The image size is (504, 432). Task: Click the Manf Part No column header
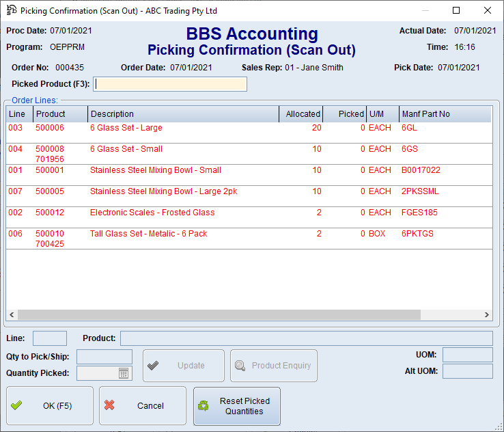tap(444, 114)
